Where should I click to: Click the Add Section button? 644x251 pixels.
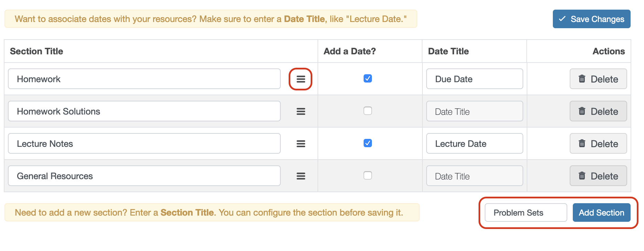(x=601, y=212)
